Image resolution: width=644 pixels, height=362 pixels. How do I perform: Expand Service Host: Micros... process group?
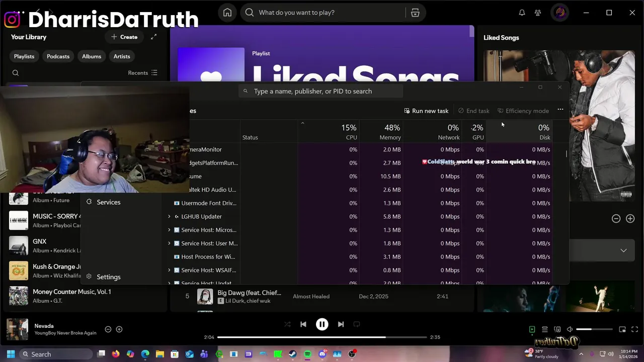[x=169, y=230]
